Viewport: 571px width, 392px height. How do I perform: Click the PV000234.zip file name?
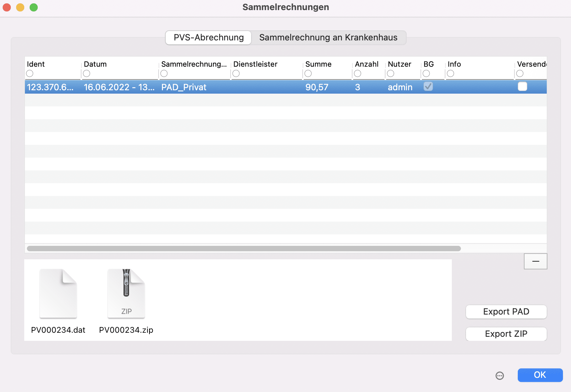click(x=126, y=330)
